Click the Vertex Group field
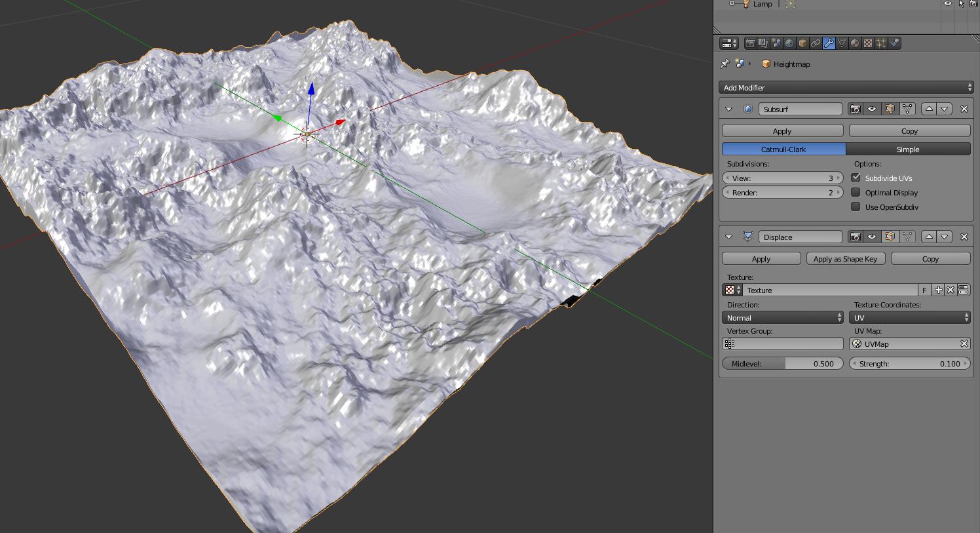980x533 pixels. click(x=783, y=344)
